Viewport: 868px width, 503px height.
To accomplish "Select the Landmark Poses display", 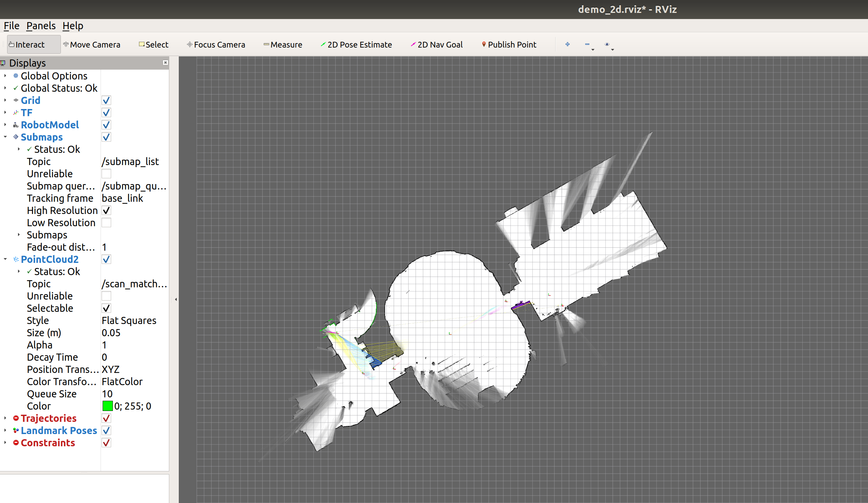I will (x=58, y=431).
